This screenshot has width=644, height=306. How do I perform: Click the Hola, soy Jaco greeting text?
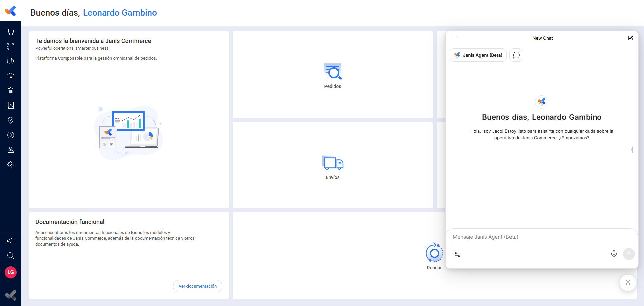click(542, 134)
